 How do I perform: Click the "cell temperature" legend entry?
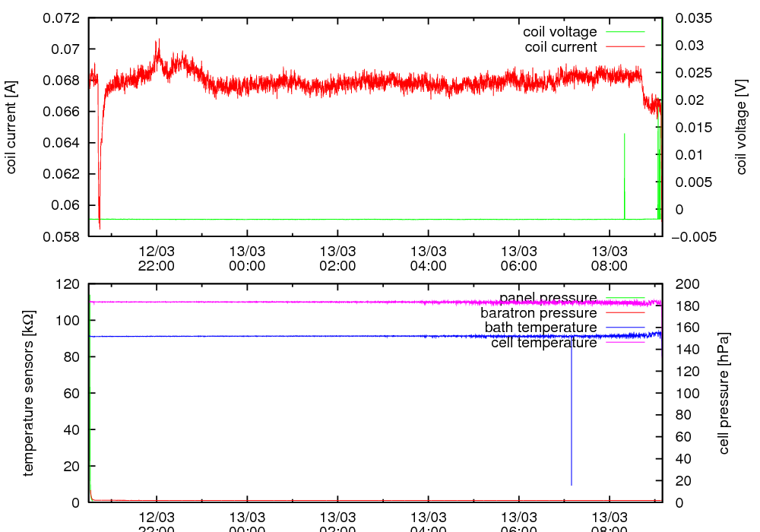click(x=543, y=343)
